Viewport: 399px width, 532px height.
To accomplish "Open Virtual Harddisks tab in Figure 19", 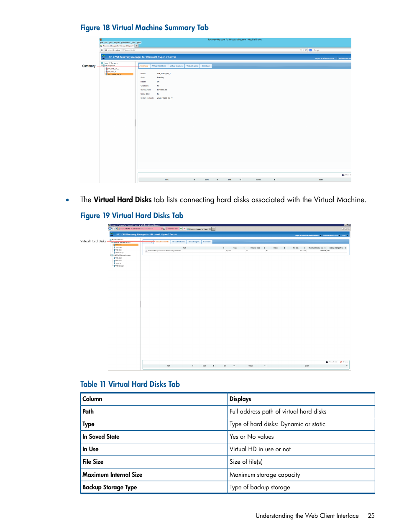I will (162, 242).
